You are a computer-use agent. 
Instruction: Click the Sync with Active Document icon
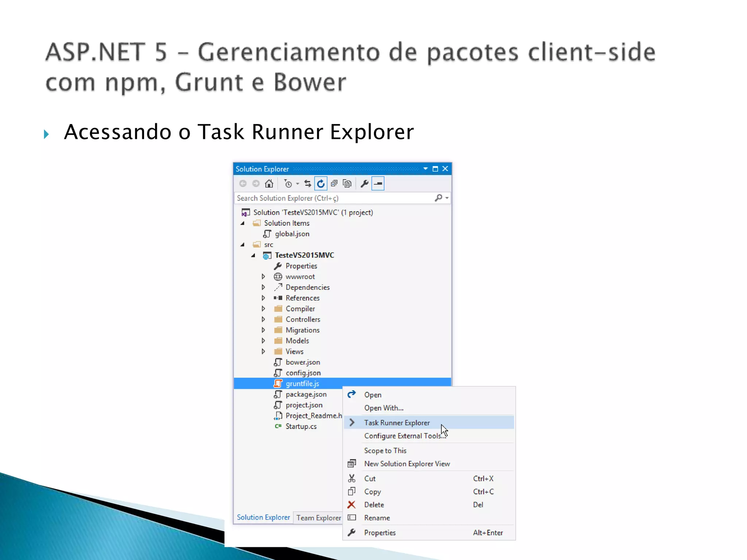(x=307, y=184)
